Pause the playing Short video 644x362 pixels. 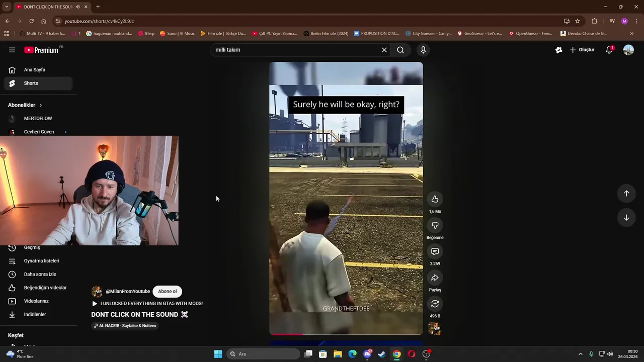[346, 199]
